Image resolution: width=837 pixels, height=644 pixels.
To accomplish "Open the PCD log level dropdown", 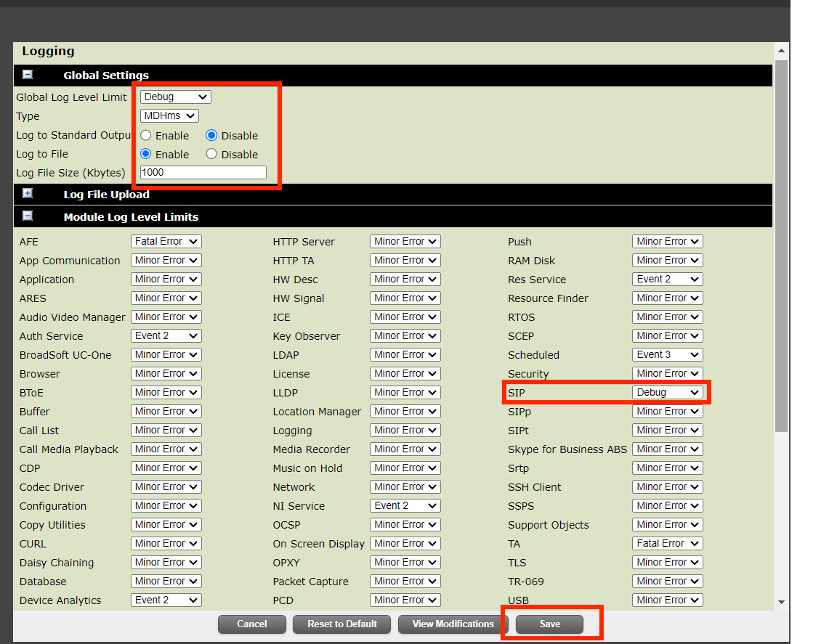I will 405,600.
